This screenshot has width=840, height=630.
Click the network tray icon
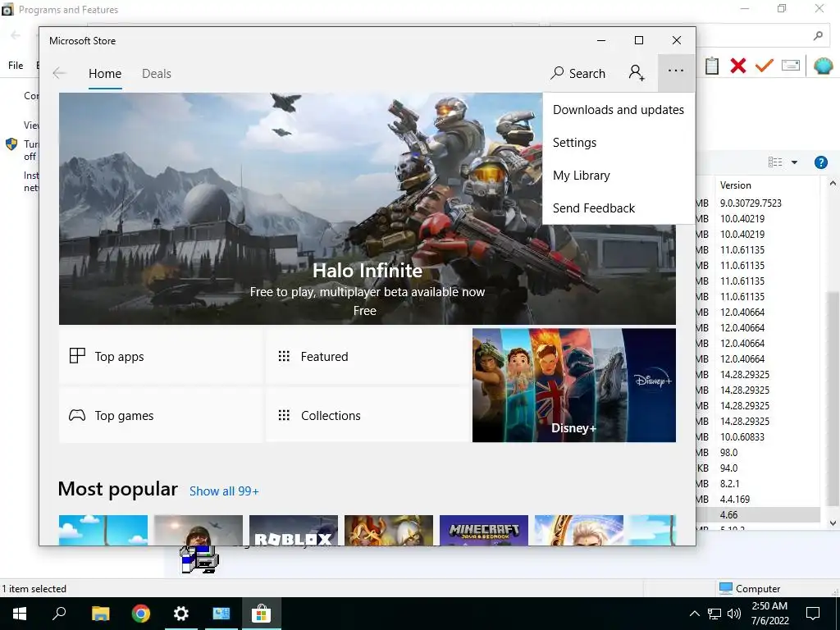click(x=714, y=614)
